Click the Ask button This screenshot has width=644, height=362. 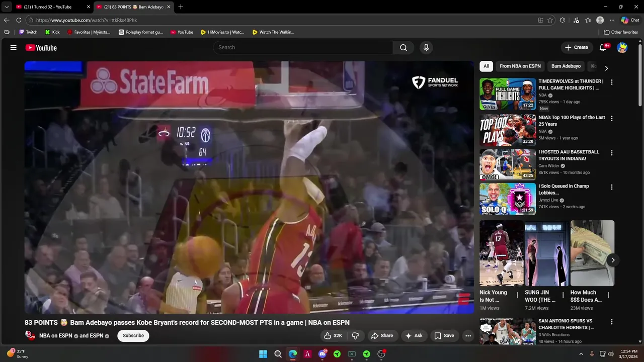(x=414, y=335)
